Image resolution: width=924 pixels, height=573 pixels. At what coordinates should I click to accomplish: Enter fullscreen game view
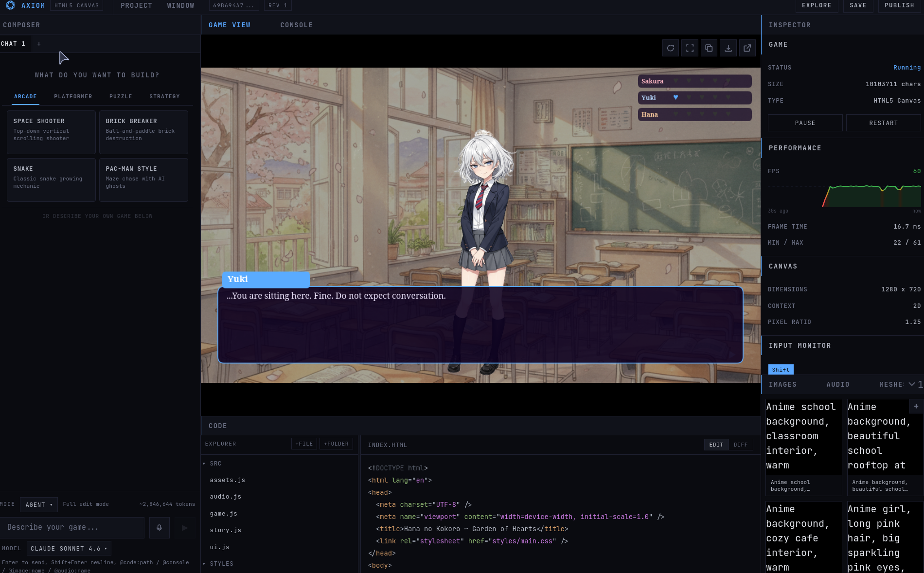coord(690,48)
